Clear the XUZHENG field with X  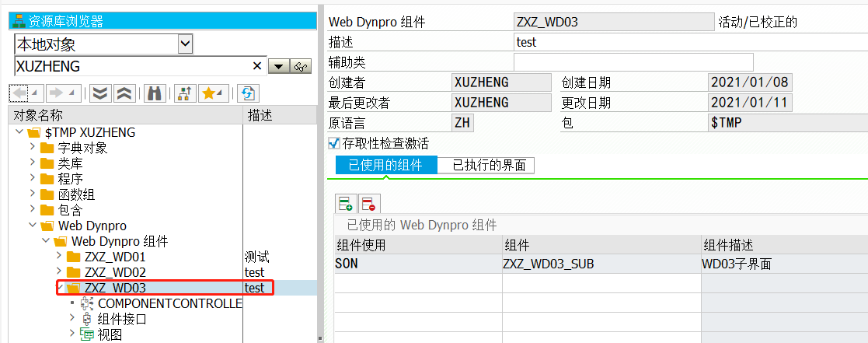tap(257, 66)
